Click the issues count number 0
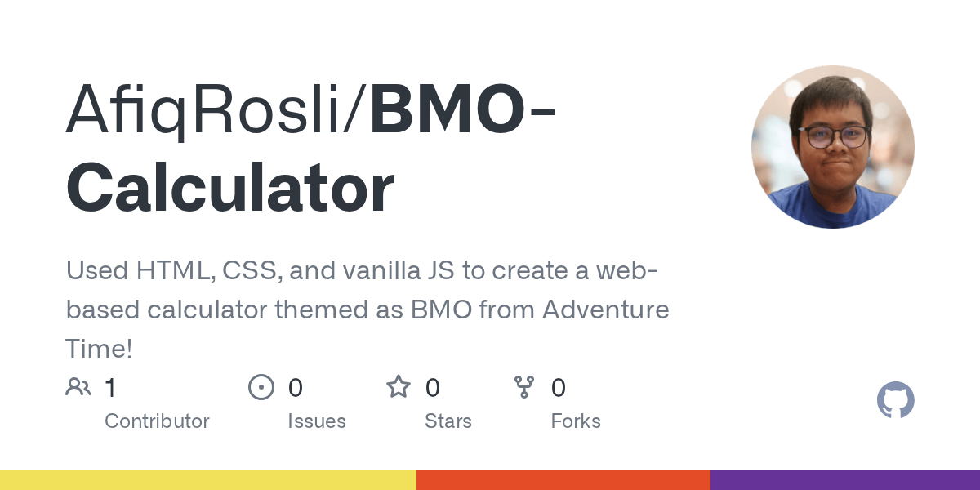980x490 pixels. (296, 387)
